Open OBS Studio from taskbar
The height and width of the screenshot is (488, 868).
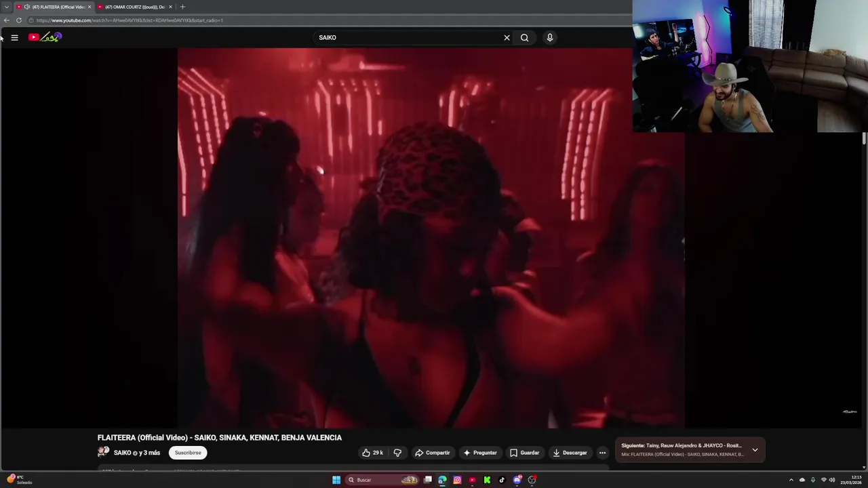pos(532,480)
